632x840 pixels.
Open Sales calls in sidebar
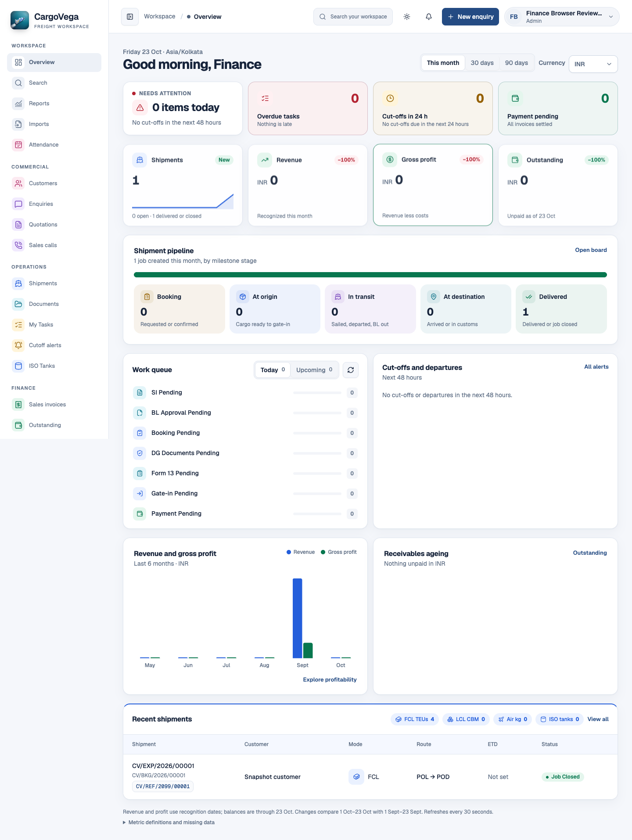[54, 245]
